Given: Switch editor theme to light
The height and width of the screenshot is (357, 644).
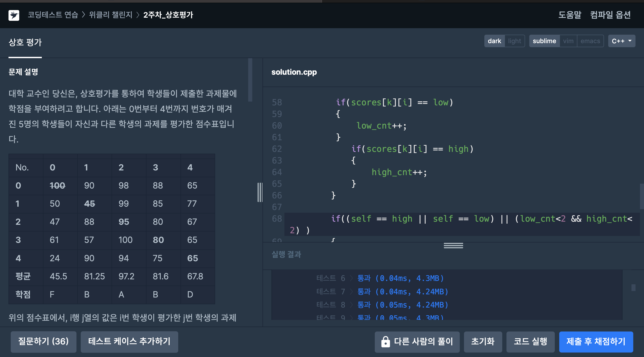Looking at the screenshot, I should pyautogui.click(x=514, y=41).
